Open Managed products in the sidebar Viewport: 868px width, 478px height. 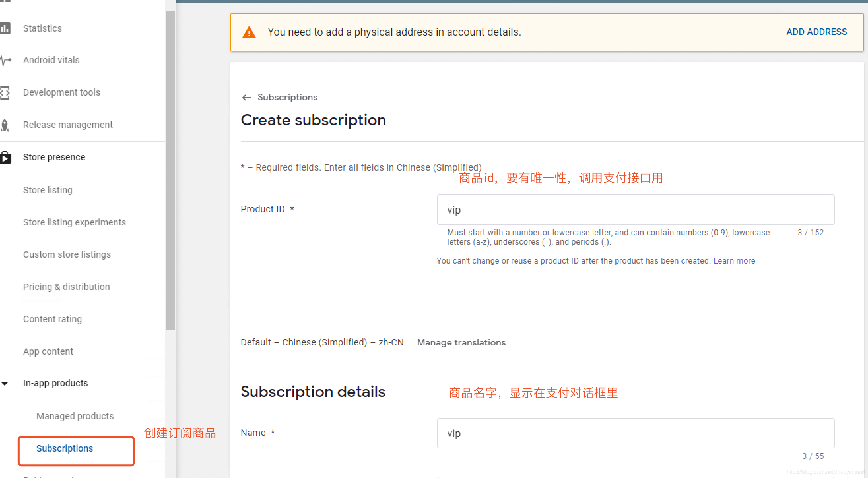tap(75, 416)
